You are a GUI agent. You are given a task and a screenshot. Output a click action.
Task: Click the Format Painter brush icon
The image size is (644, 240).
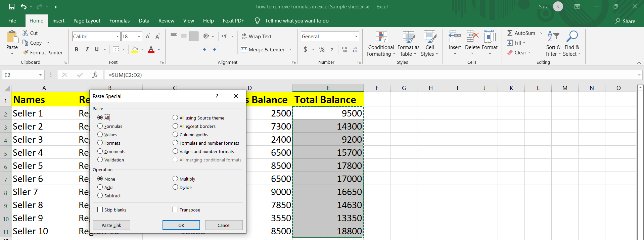tap(26, 52)
